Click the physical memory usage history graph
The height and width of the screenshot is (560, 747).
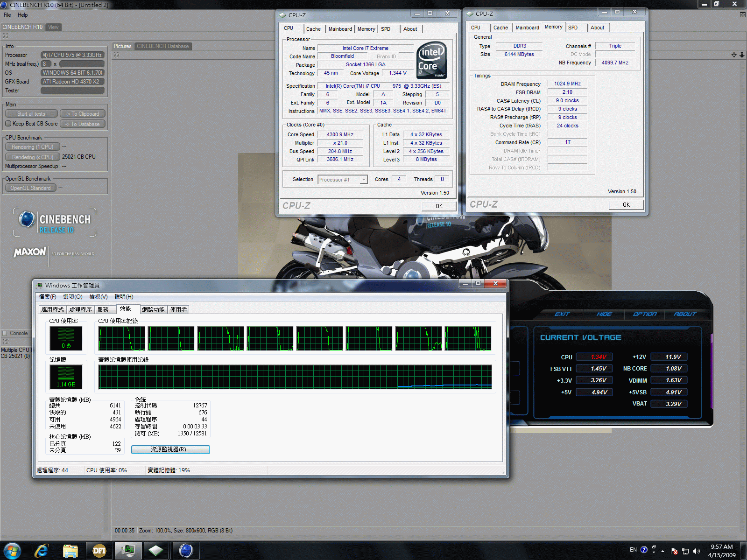[x=295, y=377]
